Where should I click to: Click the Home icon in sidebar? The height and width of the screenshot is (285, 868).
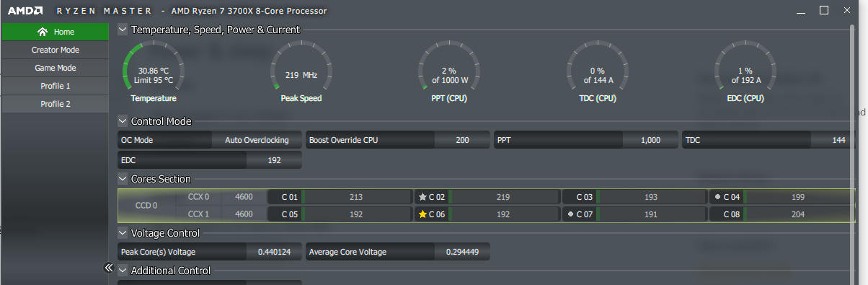pos(43,32)
